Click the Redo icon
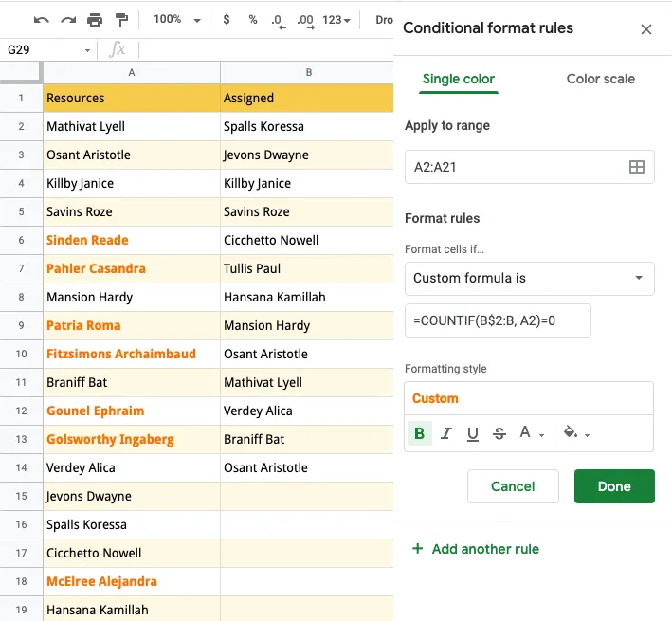The height and width of the screenshot is (621, 672). pyautogui.click(x=68, y=20)
